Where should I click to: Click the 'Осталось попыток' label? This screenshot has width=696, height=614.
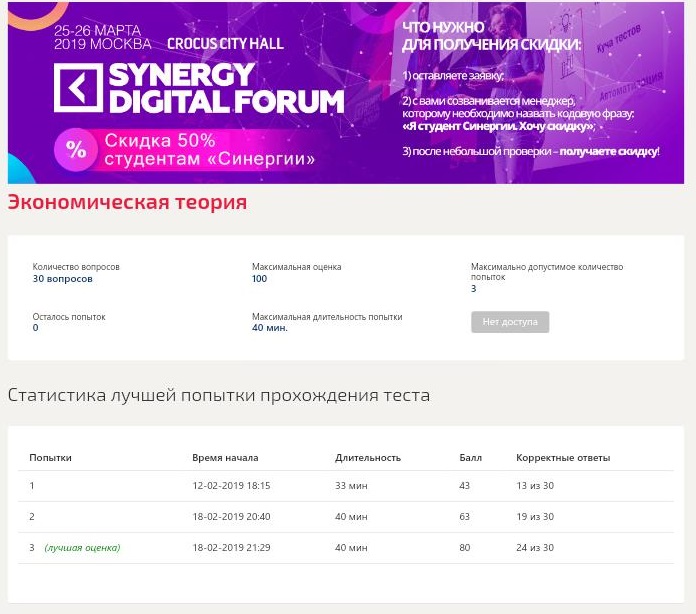[69, 317]
